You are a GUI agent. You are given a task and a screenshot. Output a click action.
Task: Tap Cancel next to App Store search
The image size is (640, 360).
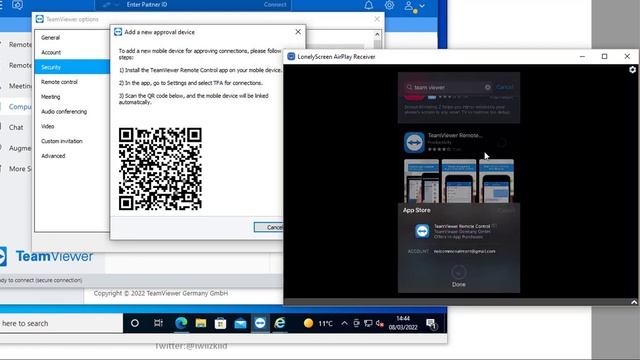coord(504,87)
